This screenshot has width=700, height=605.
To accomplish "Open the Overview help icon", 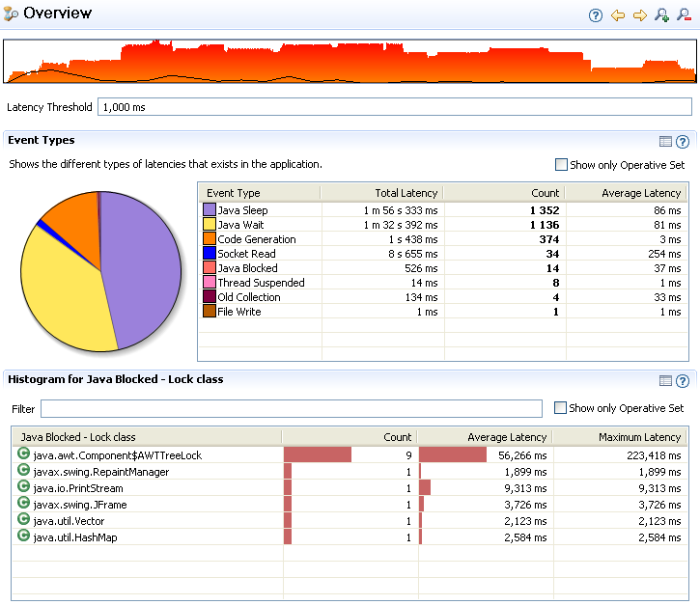I will [596, 15].
